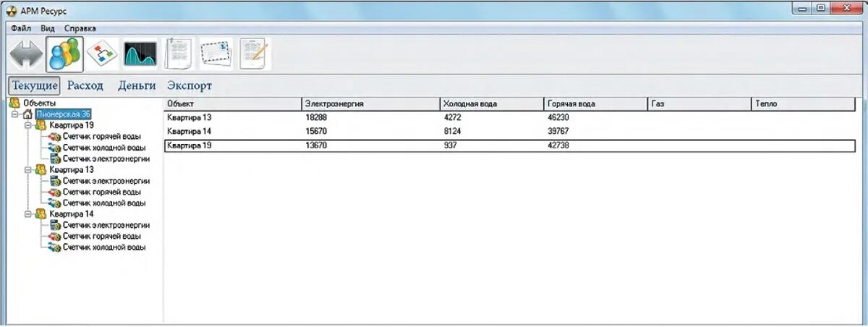Screen dimensions: 868x327
Task: Click electricity value 15670
Action: 317,132
